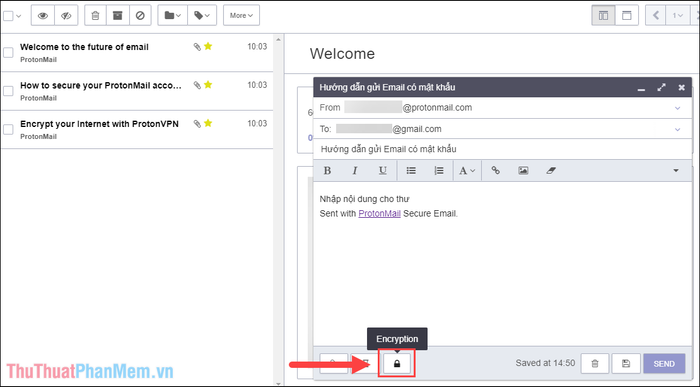The width and height of the screenshot is (700, 387).
Task: Toggle star on How to secure ProtonMail email
Action: 208,85
